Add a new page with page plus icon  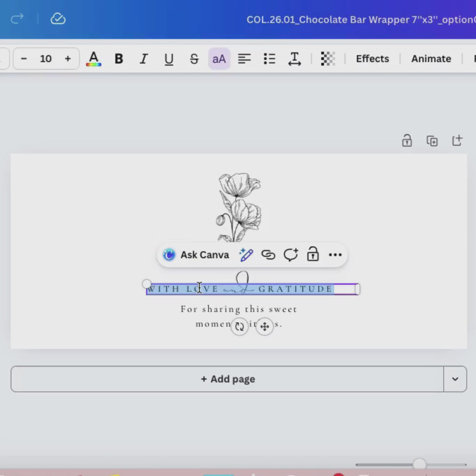457,140
